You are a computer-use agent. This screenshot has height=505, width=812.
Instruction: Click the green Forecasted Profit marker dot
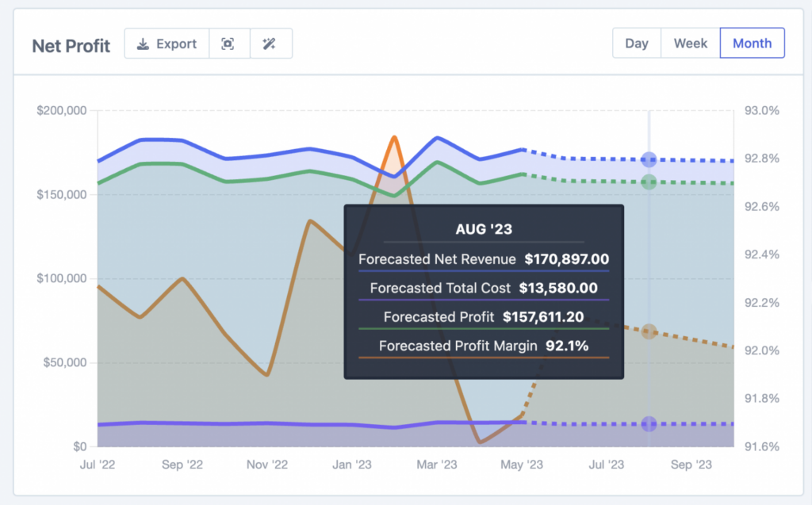(649, 181)
